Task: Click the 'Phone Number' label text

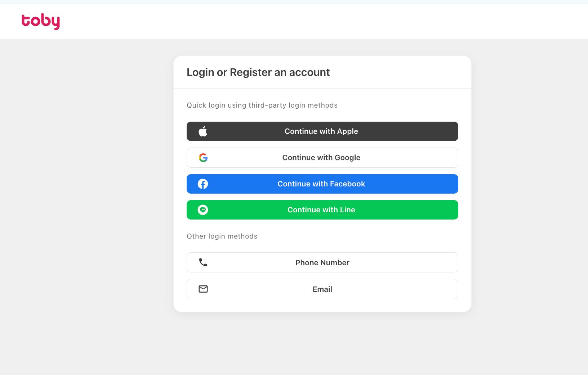Action: [322, 263]
